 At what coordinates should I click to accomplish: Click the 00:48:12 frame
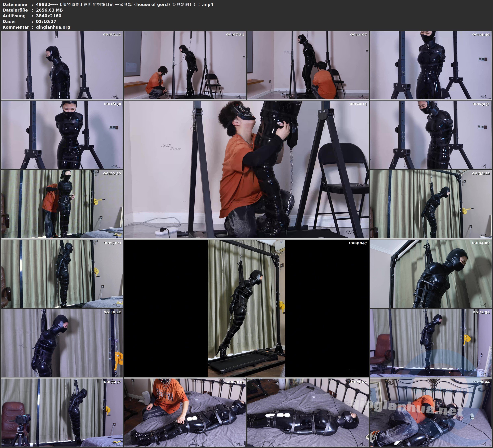tap(62, 343)
